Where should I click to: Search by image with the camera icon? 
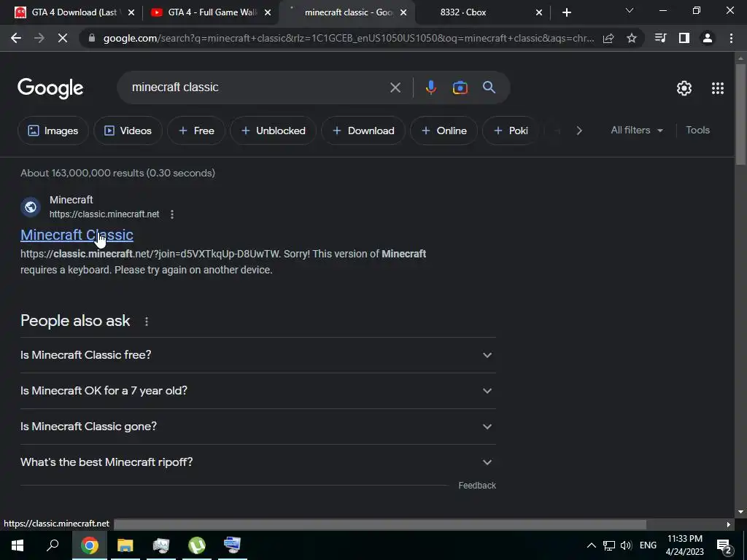coord(460,87)
